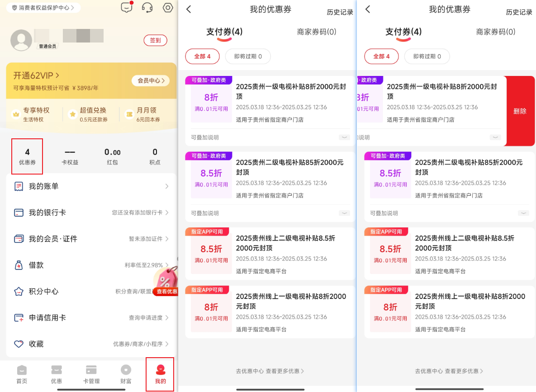This screenshot has width=536, height=392.
Task: Open 暂未添加证件 chevron
Action: (x=167, y=239)
